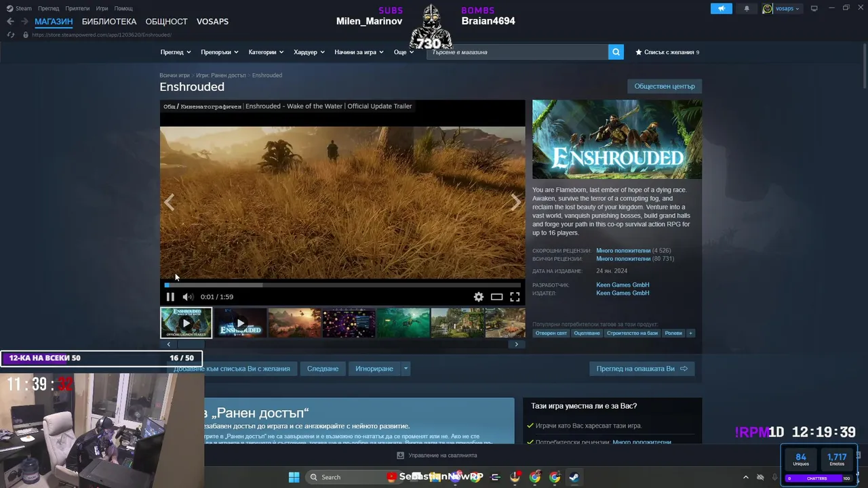Screen dimensions: 868x488
Task: Add a tag with the plus button
Action: pyautogui.click(x=691, y=333)
